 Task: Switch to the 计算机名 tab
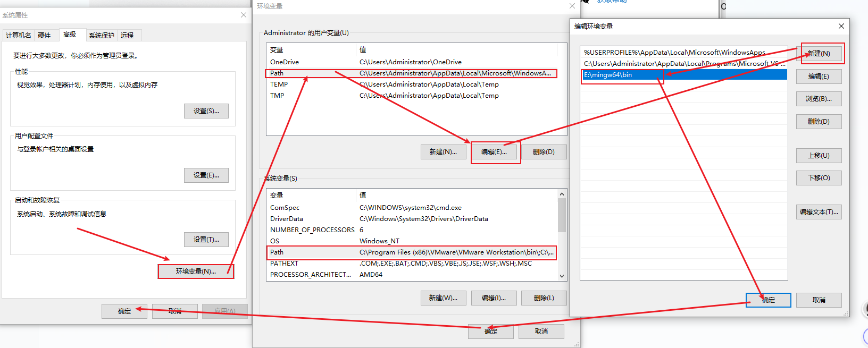pyautogui.click(x=19, y=36)
